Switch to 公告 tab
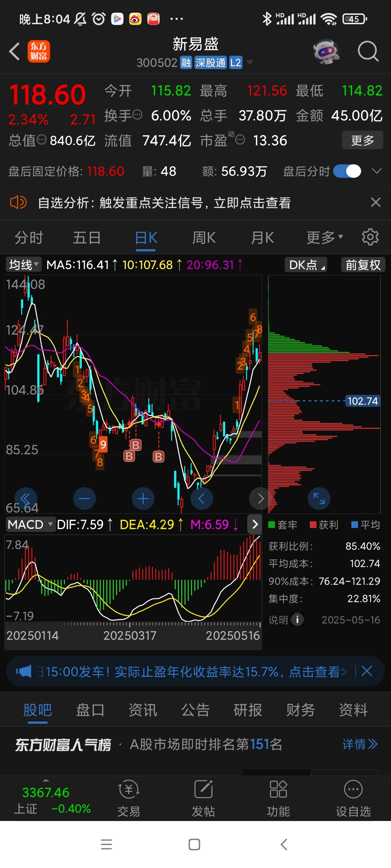The width and height of the screenshot is (391, 868). [195, 710]
